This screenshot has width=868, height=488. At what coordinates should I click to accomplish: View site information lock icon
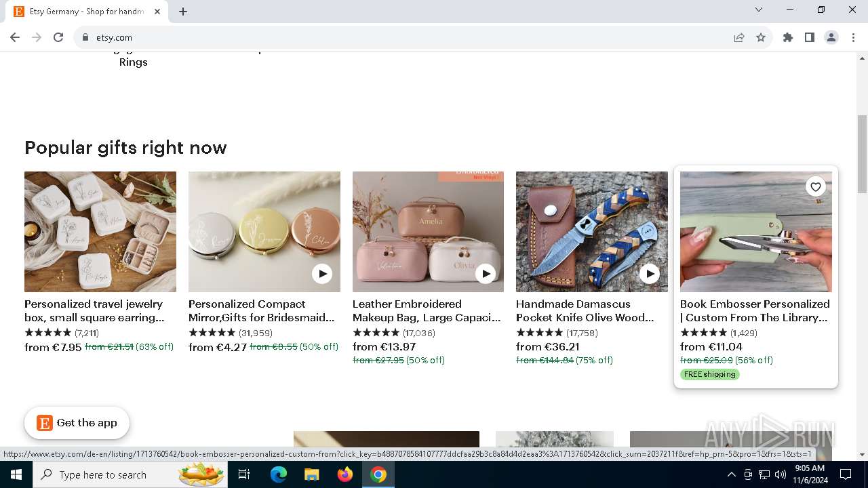[85, 37]
